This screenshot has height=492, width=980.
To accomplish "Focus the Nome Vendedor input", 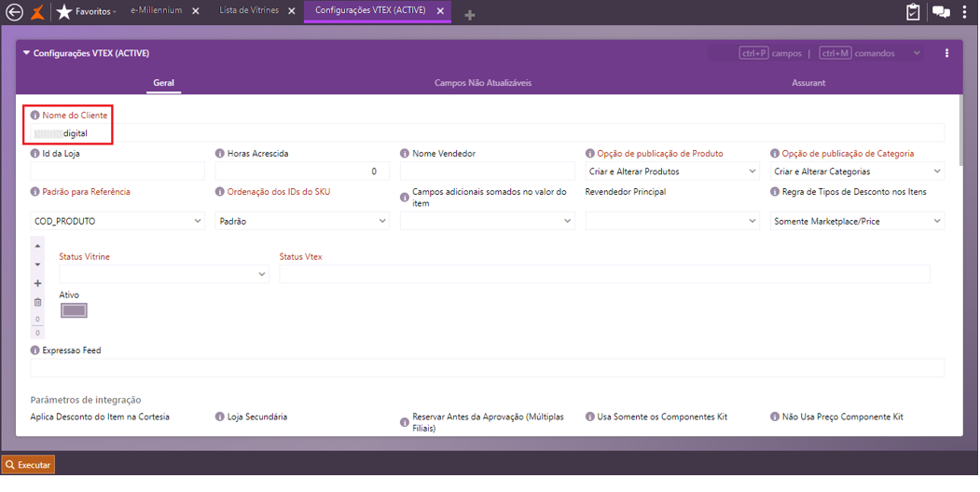I will 488,171.
